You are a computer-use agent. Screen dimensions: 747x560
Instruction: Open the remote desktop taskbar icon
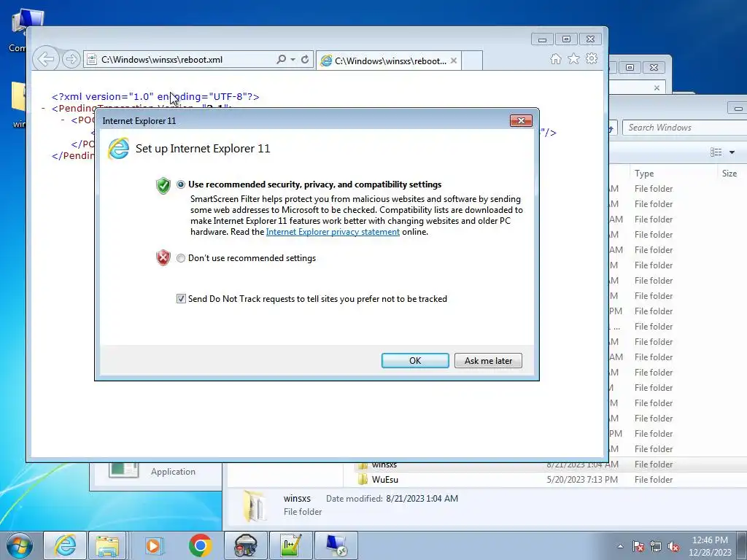click(336, 545)
